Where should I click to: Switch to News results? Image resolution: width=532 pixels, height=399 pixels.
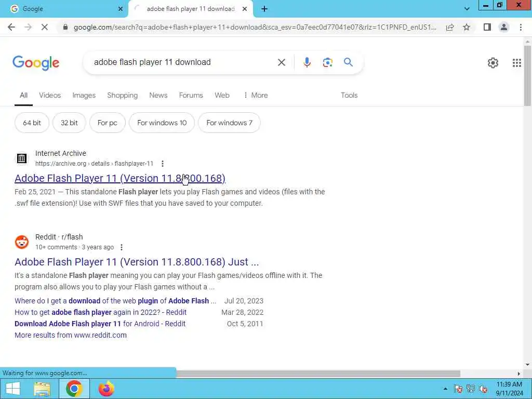158,96
